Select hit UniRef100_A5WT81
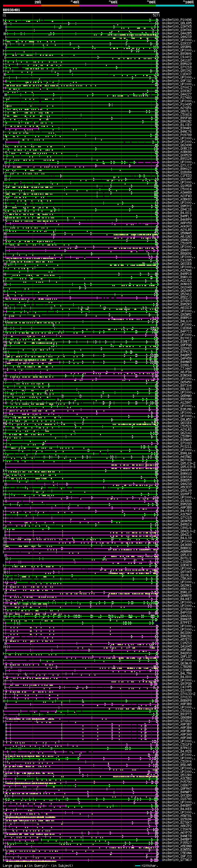 177,816
